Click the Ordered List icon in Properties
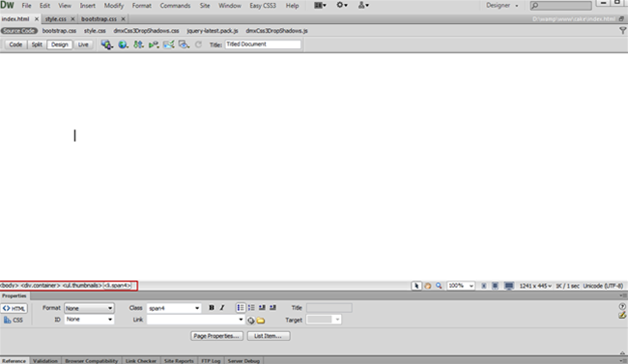The height and width of the screenshot is (364, 628). click(x=251, y=308)
